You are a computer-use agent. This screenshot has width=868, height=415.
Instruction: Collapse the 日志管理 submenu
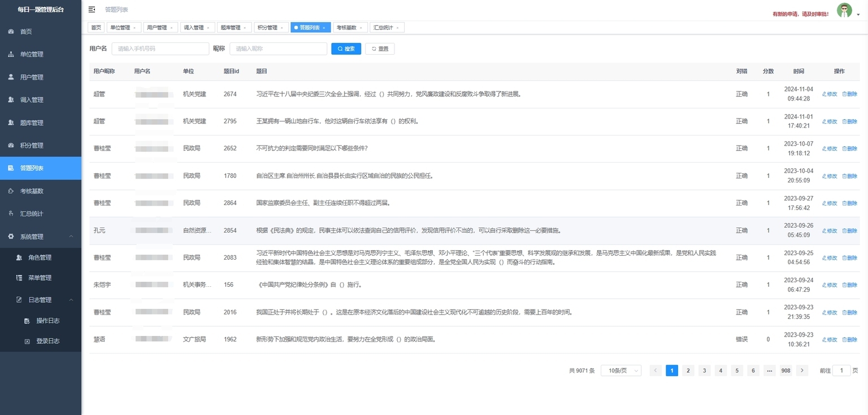point(71,300)
